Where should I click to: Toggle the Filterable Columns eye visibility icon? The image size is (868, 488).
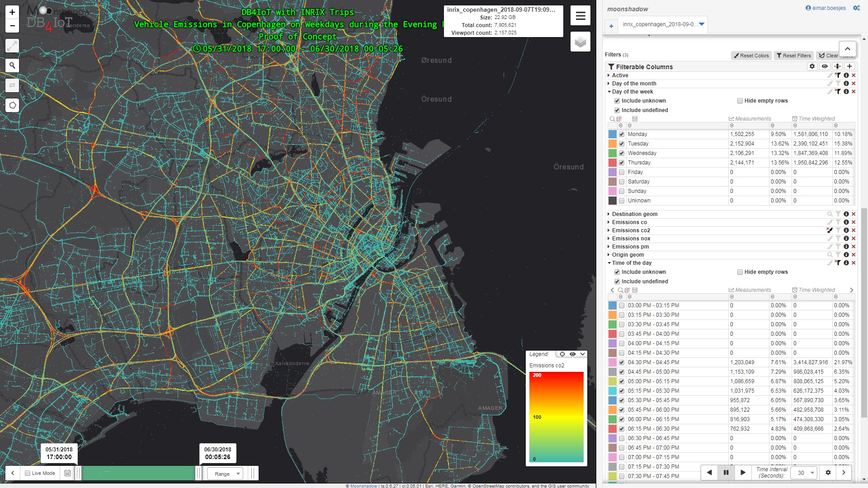pyautogui.click(x=825, y=66)
